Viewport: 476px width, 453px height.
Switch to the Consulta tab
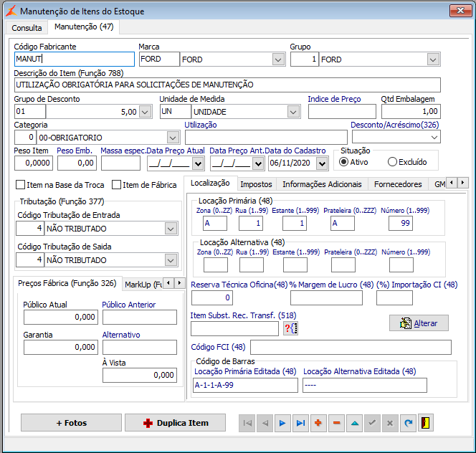coord(27,27)
